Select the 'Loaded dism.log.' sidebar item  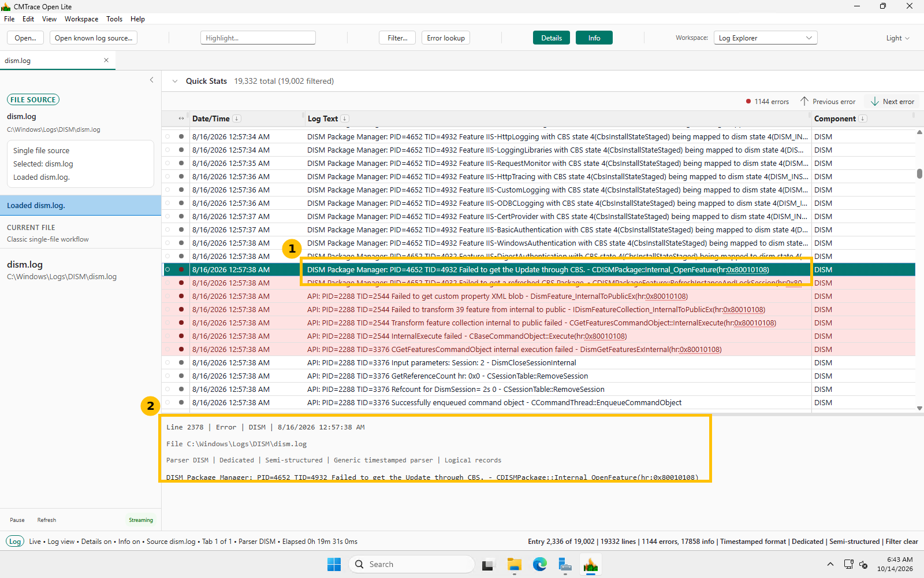point(80,205)
